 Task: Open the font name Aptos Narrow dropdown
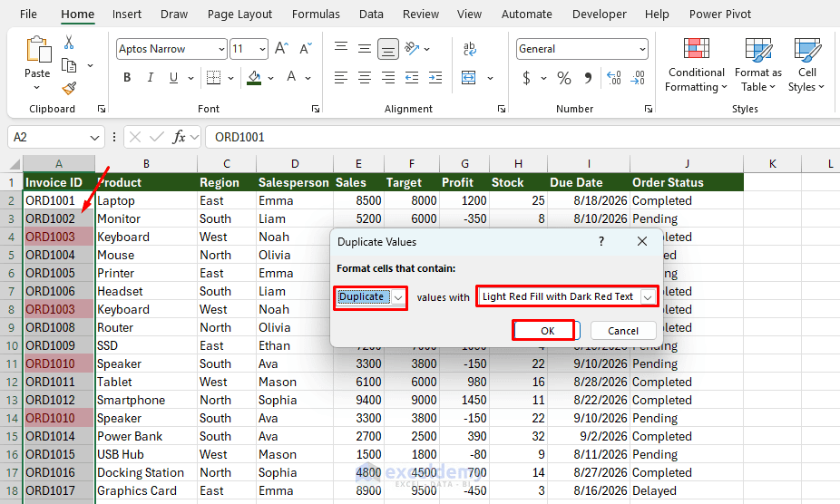221,49
